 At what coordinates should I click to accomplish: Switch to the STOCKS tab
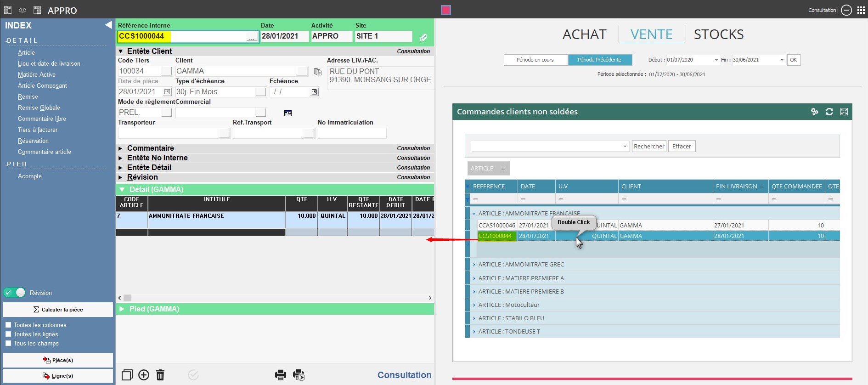[x=718, y=34]
